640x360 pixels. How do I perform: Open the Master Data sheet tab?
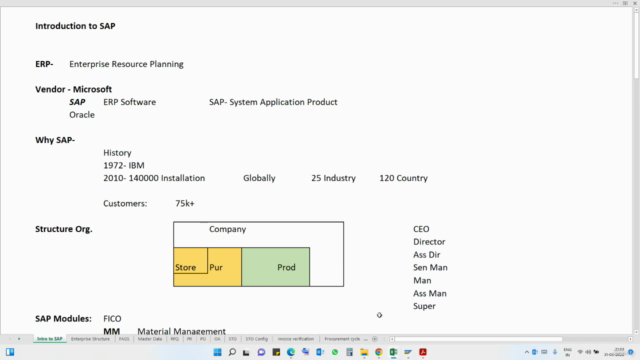150,339
